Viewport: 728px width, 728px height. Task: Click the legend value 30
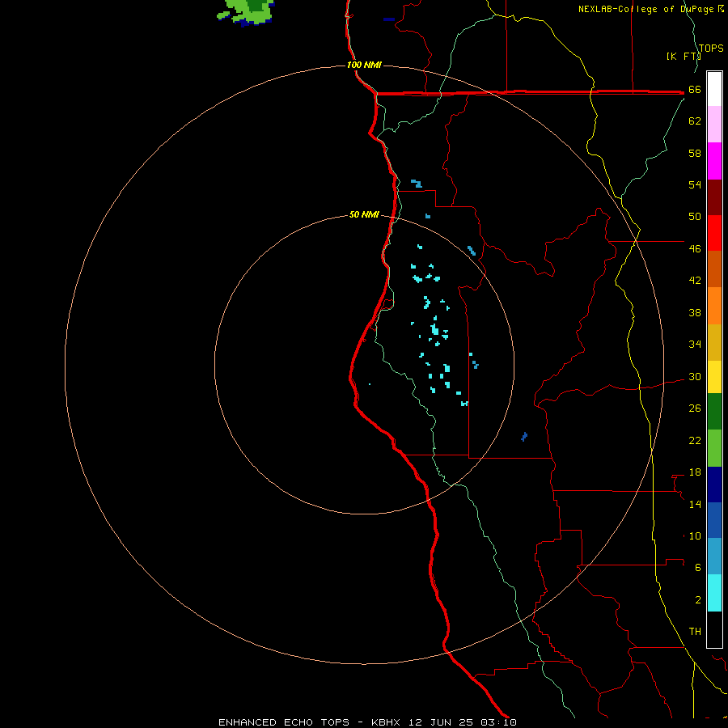click(695, 376)
